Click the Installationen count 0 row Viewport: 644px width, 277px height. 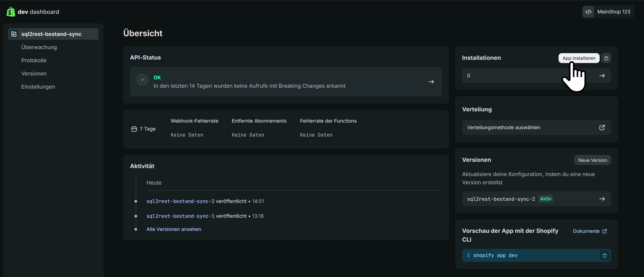(x=536, y=76)
